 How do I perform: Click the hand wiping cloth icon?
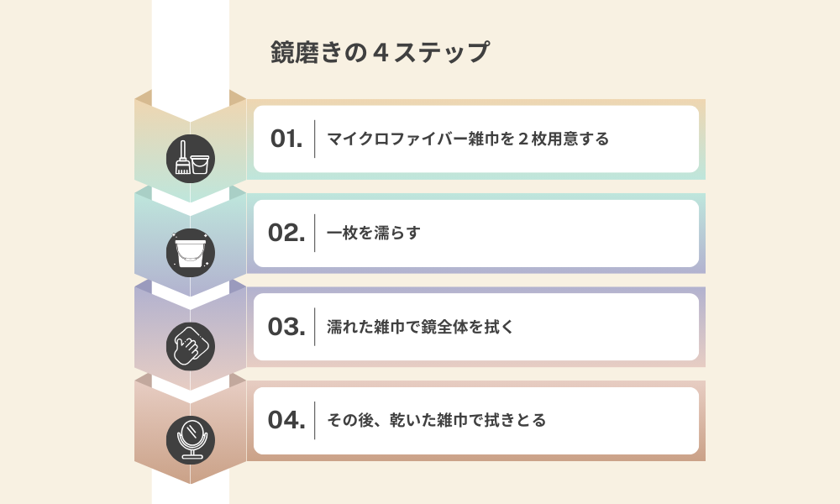click(x=191, y=347)
